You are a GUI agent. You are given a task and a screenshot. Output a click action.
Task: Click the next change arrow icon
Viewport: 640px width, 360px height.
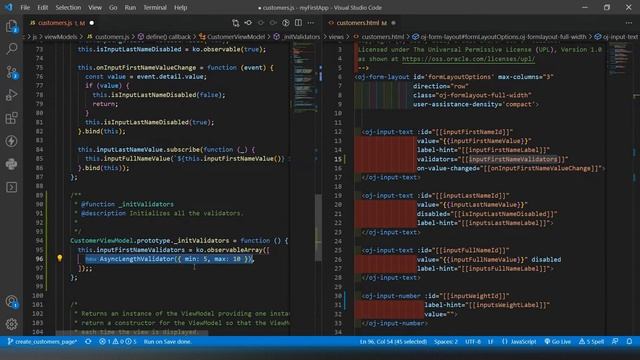pos(273,23)
